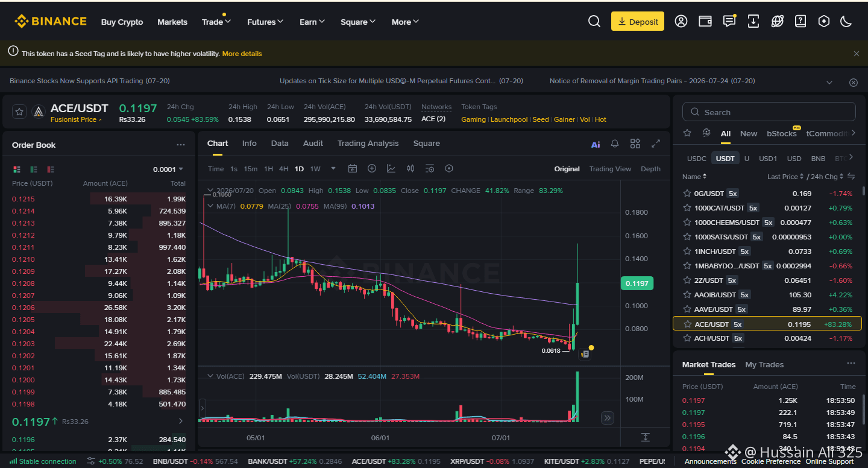
Task: Open the technical indicators line-chart icon
Action: coord(391,169)
